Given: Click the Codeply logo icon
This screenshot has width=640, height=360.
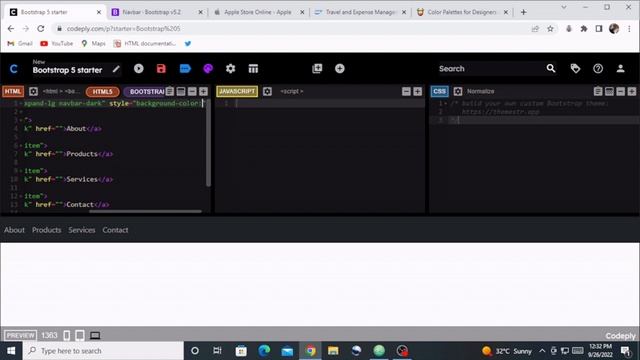Looking at the screenshot, I should (13, 69).
